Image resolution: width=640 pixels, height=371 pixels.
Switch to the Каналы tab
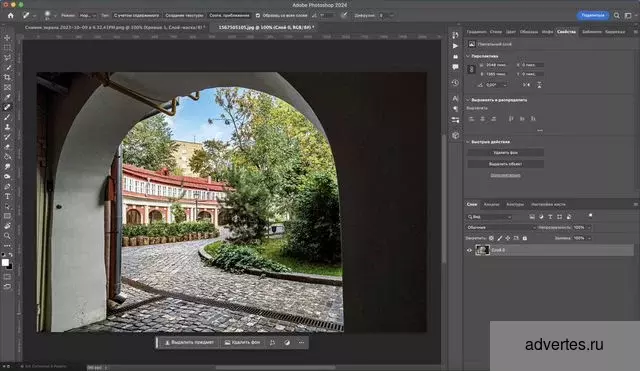pyautogui.click(x=491, y=204)
